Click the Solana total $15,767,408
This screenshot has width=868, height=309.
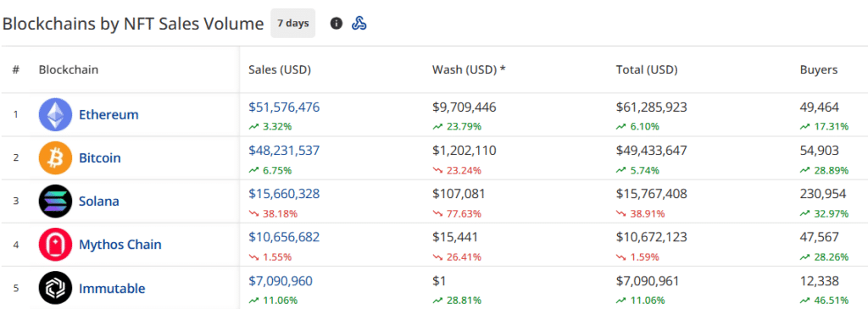point(652,194)
